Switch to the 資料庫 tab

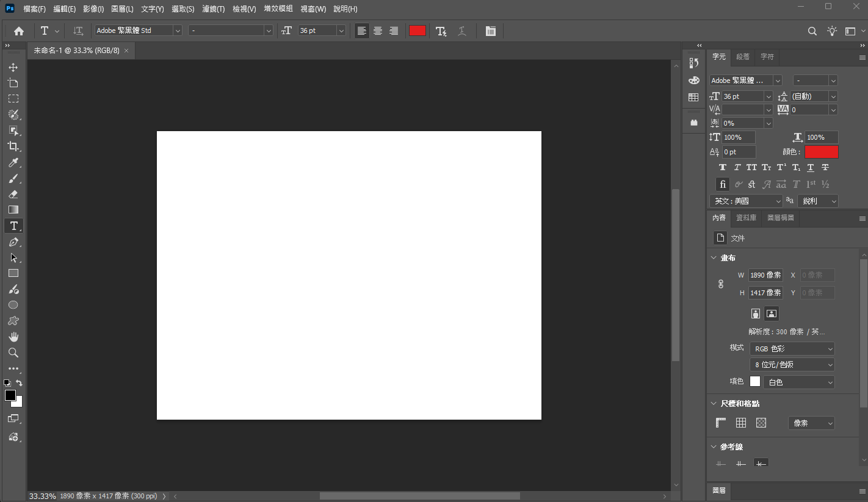[746, 218]
